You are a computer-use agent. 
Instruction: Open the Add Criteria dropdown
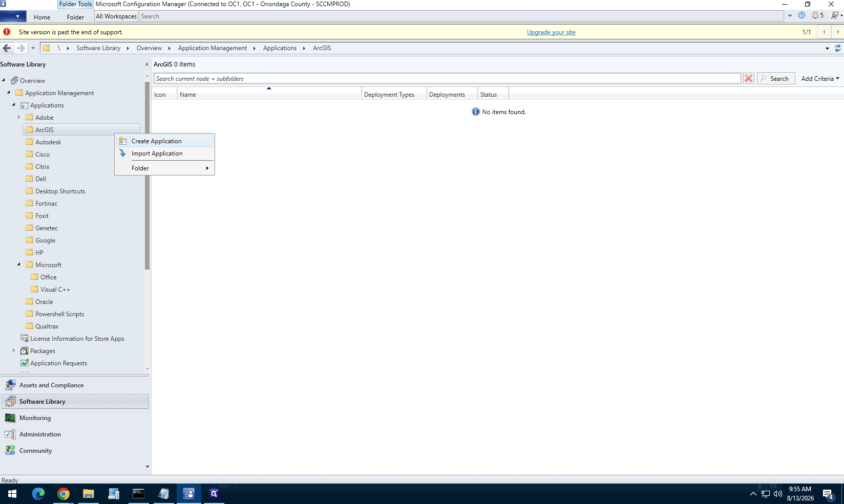coord(820,79)
